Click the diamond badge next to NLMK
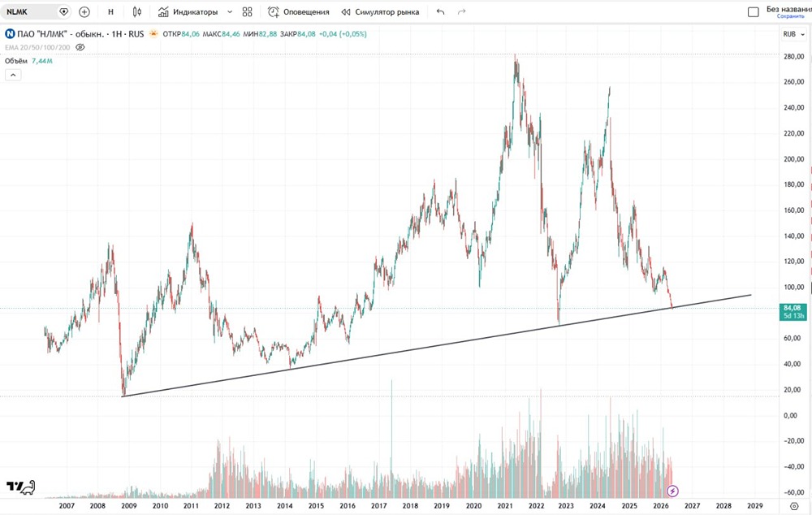This screenshot has width=812, height=515. 63,11
